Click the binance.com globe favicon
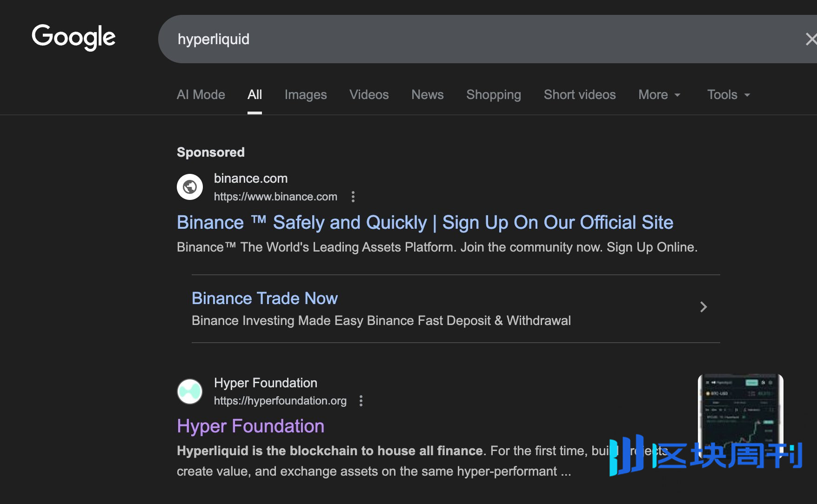This screenshot has width=817, height=504. click(190, 187)
